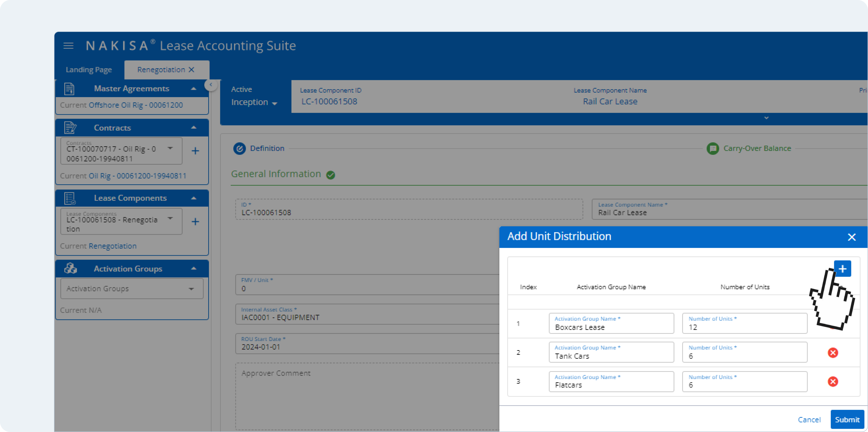The image size is (868, 432).
Task: Close the Renegotiation tab
Action: [x=191, y=69]
